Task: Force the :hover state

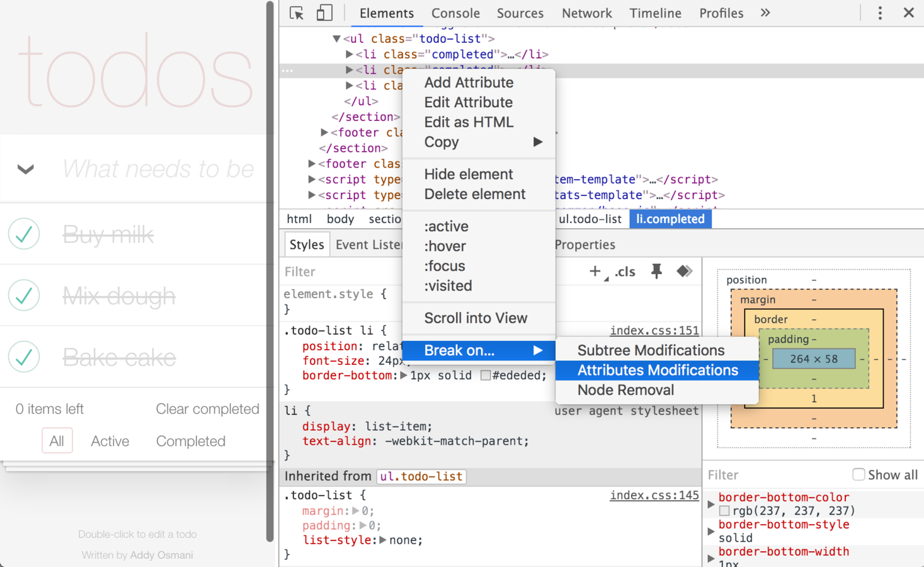Action: click(479, 246)
